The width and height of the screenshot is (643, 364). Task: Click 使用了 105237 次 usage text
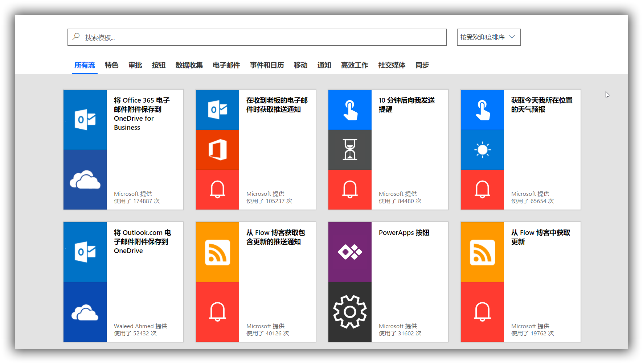pyautogui.click(x=269, y=201)
